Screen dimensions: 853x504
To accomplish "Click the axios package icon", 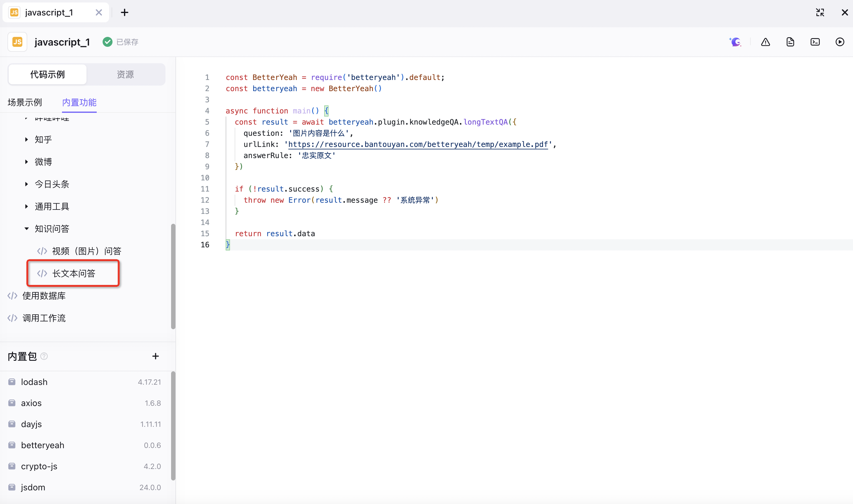I will 12,403.
